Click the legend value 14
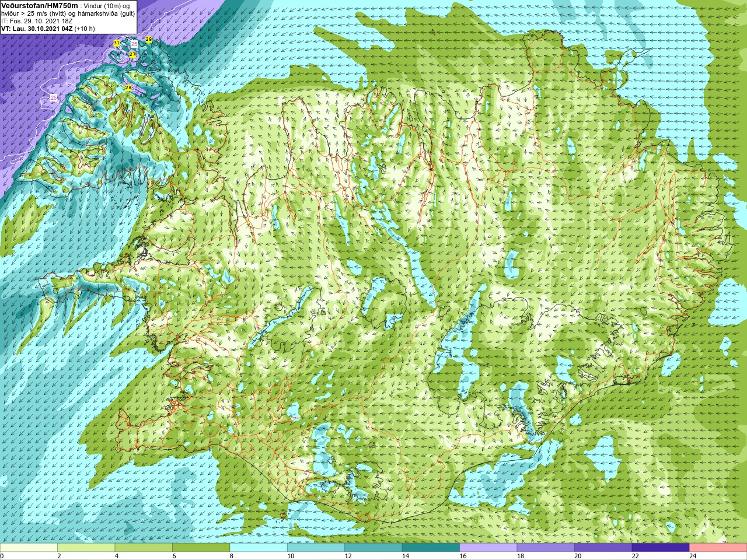This screenshot has height=560, width=747. point(406,556)
